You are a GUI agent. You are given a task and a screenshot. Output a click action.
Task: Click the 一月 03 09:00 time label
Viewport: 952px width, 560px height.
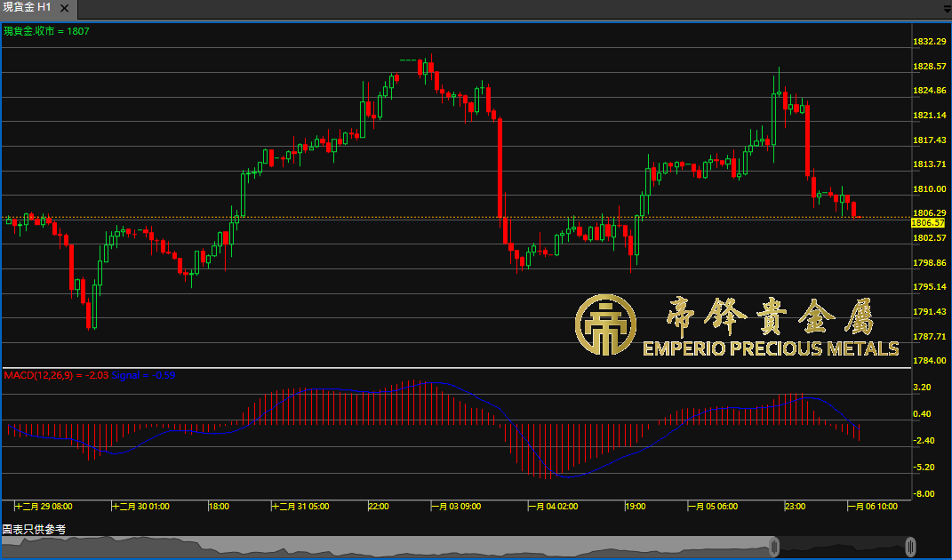pyautogui.click(x=456, y=507)
